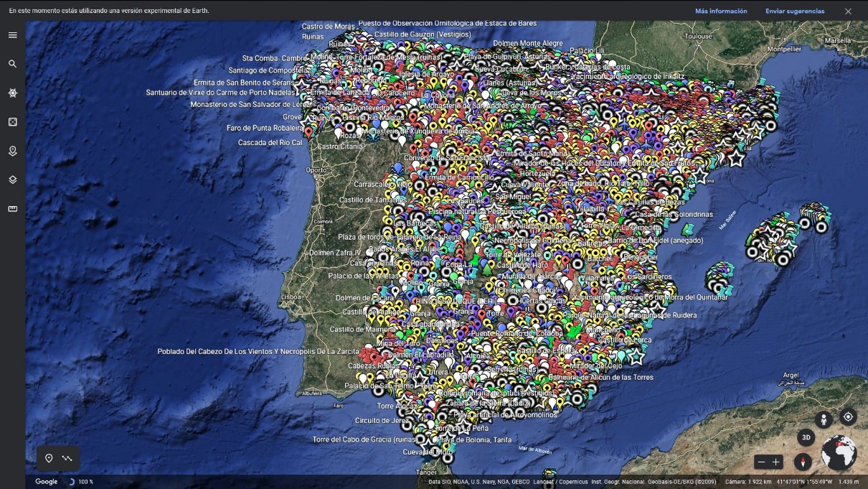This screenshot has height=489, width=868.
Task: Click the I'm Feeling Lucky dice
Action: point(12,122)
